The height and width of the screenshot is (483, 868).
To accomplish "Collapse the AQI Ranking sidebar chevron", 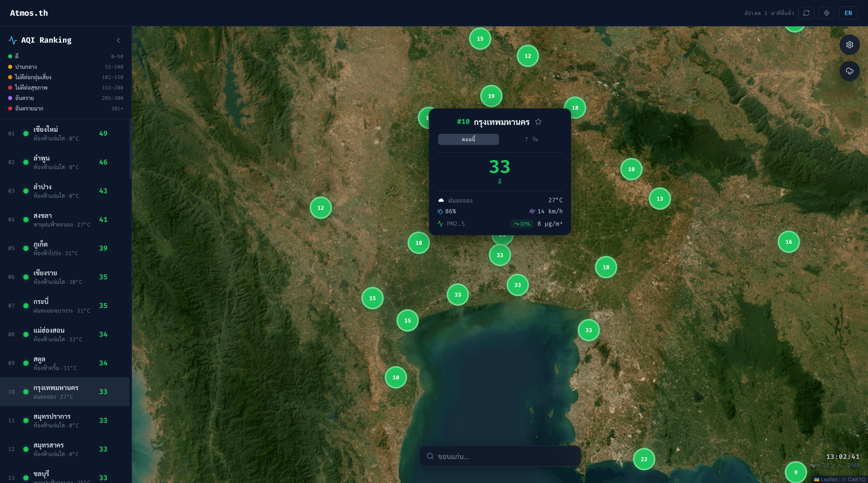I will pyautogui.click(x=118, y=40).
